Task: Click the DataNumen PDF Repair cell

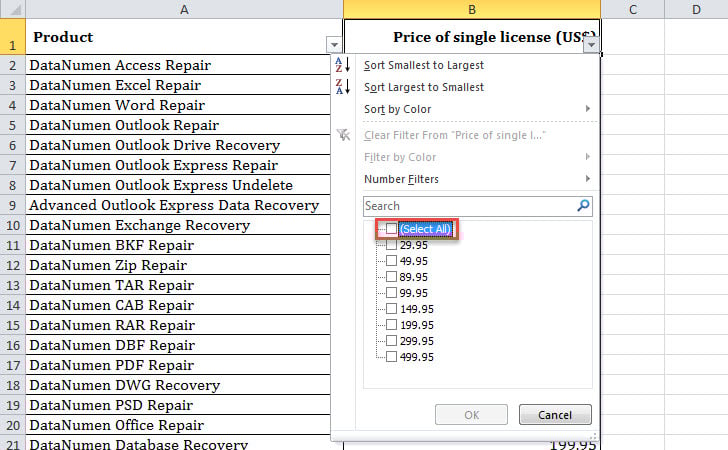Action: pos(178,365)
